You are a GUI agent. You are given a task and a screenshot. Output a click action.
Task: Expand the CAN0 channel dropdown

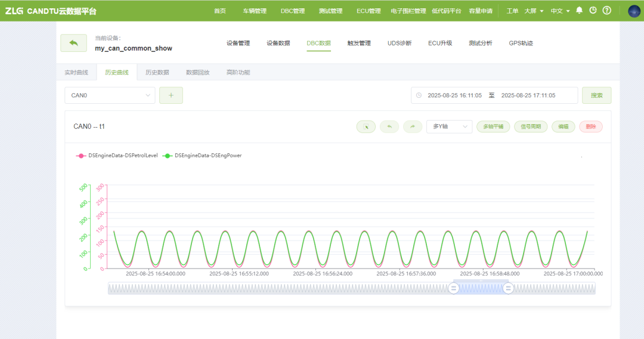coord(110,95)
